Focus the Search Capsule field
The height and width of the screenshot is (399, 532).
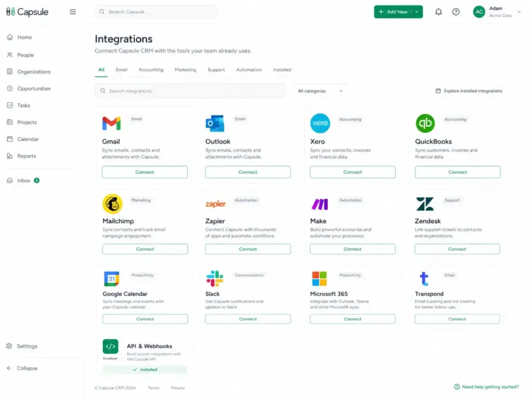(156, 12)
